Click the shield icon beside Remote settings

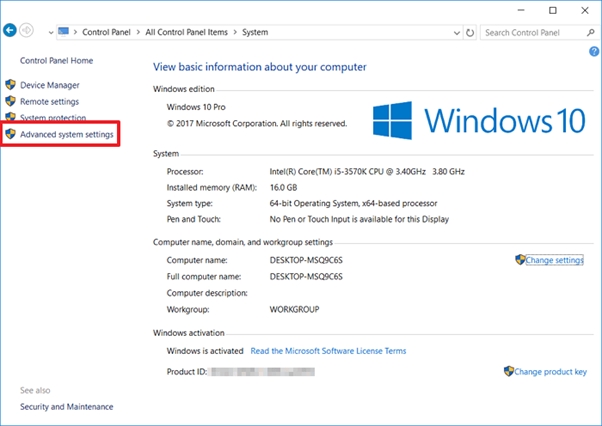11,102
